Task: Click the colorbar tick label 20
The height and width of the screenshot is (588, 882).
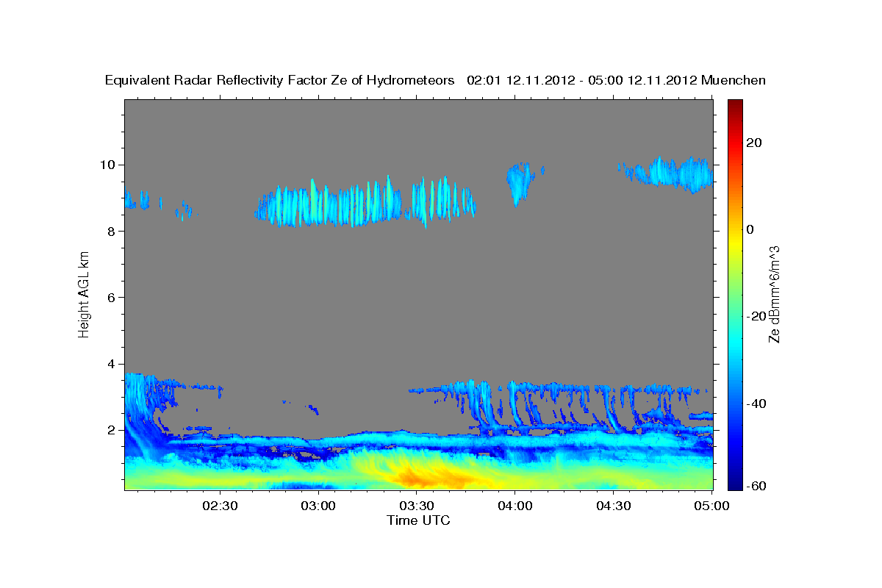Action: click(x=754, y=143)
